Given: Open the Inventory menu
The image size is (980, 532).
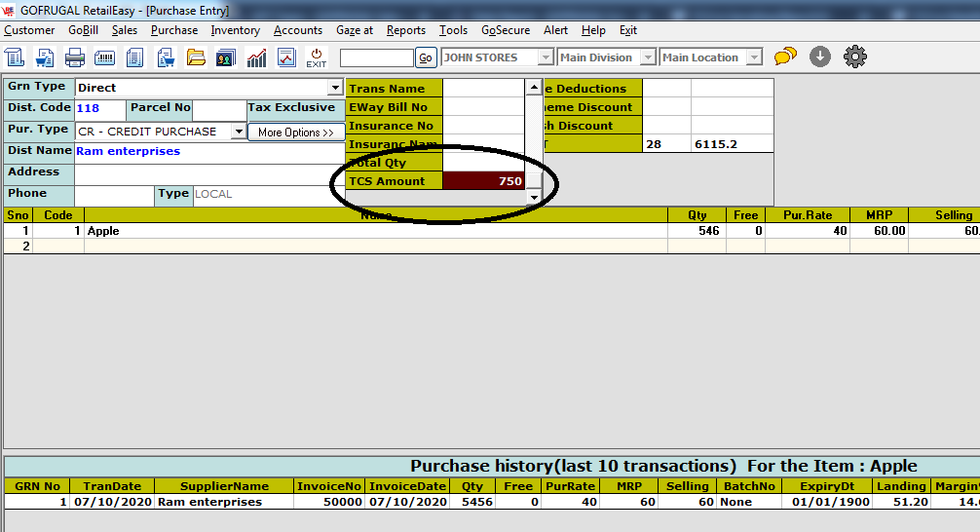Looking at the screenshot, I should (x=235, y=30).
